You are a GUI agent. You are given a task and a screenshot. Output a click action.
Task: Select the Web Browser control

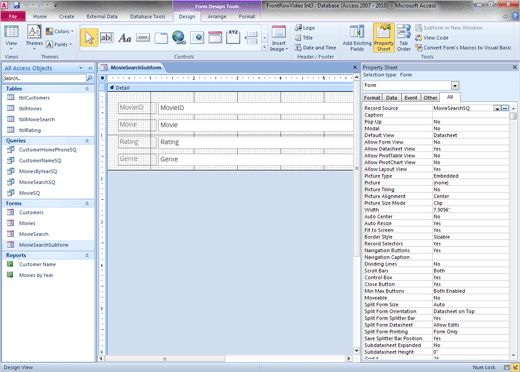pyautogui.click(x=197, y=38)
